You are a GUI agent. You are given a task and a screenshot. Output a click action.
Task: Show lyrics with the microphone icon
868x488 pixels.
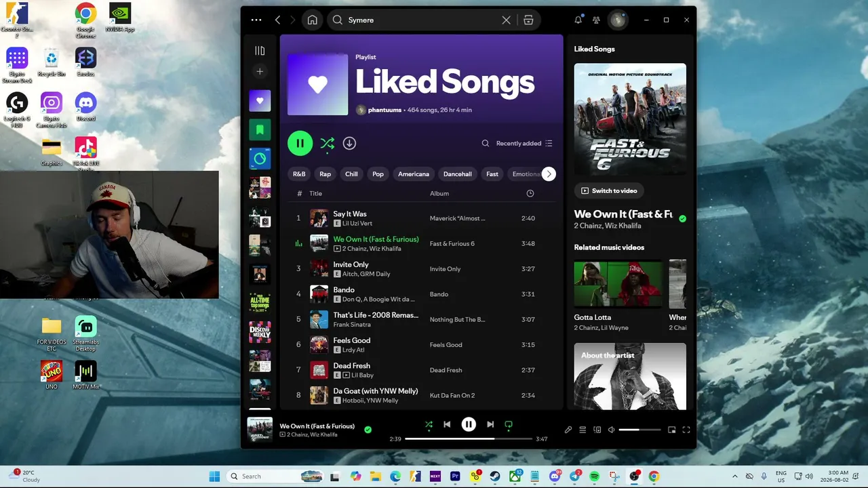[x=568, y=430]
